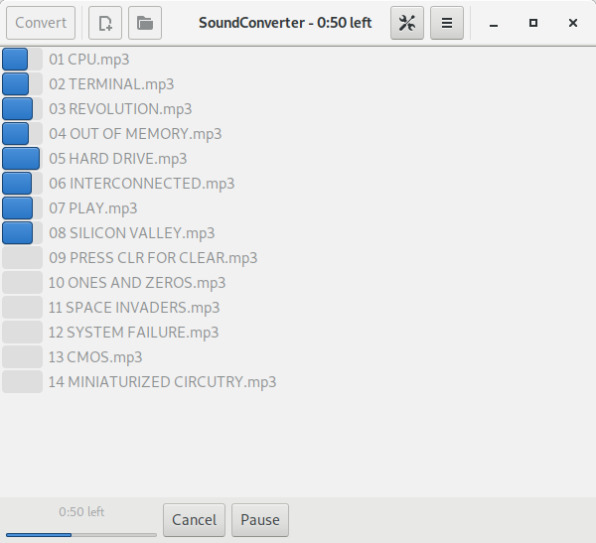Select 14 MINIATURIZED CIRCUTRY.mp3 row
Image resolution: width=596 pixels, height=543 pixels.
coord(298,382)
